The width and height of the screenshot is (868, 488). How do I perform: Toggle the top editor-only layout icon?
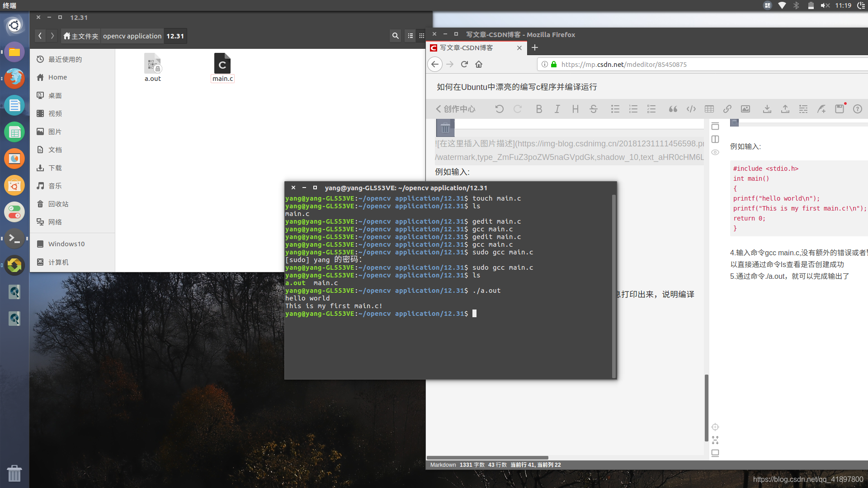(715, 126)
